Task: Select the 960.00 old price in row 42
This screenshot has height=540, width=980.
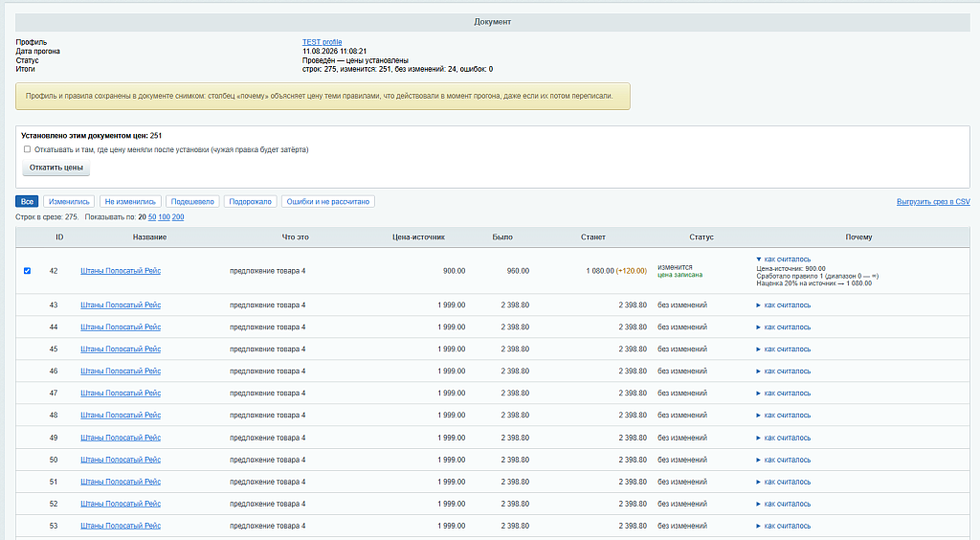Action: click(x=518, y=271)
